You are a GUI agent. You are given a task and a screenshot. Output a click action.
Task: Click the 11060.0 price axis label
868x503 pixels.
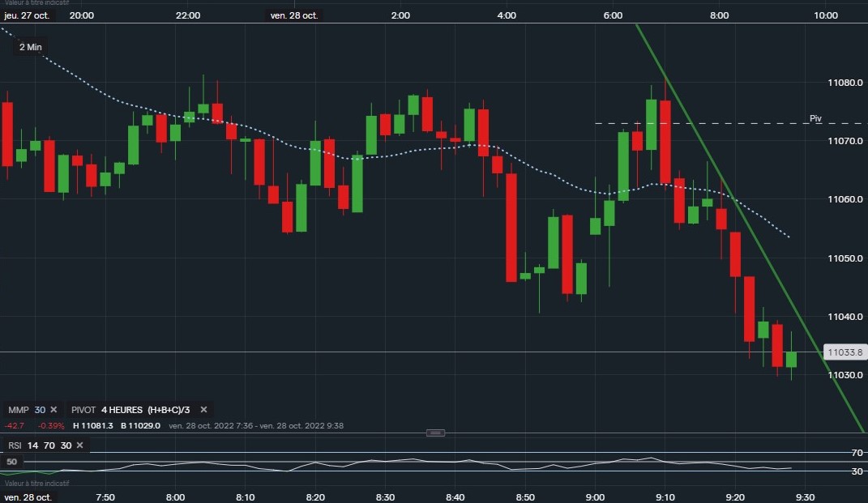[x=844, y=199]
